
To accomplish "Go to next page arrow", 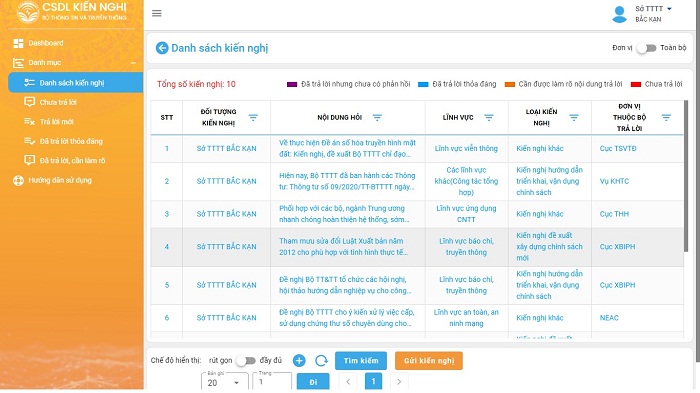I will [x=399, y=382].
